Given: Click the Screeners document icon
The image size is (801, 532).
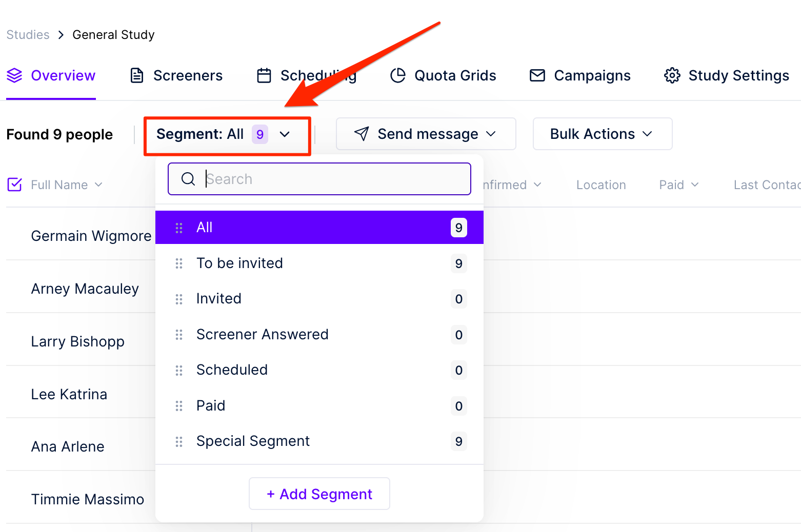Looking at the screenshot, I should (137, 75).
